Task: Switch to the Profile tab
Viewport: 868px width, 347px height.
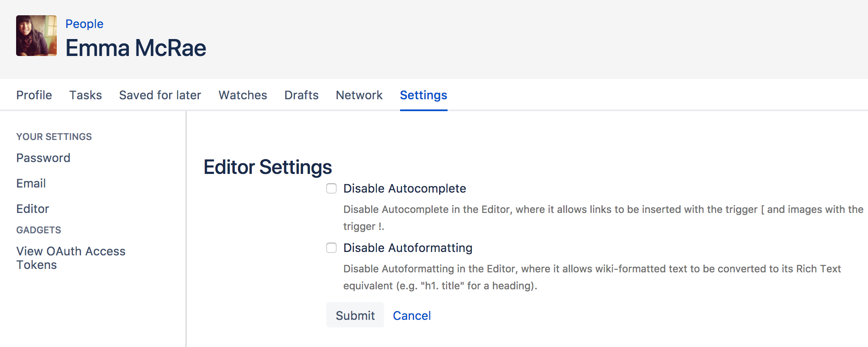Action: coord(34,95)
